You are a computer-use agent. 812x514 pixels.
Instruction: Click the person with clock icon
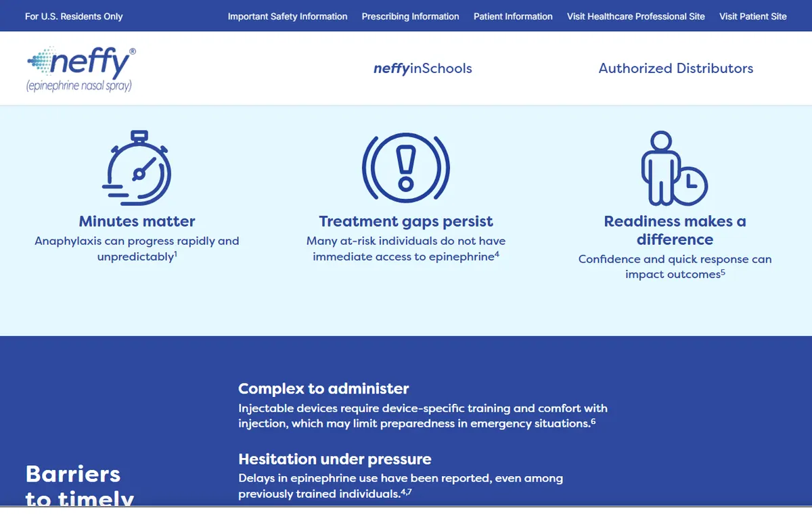pos(674,168)
